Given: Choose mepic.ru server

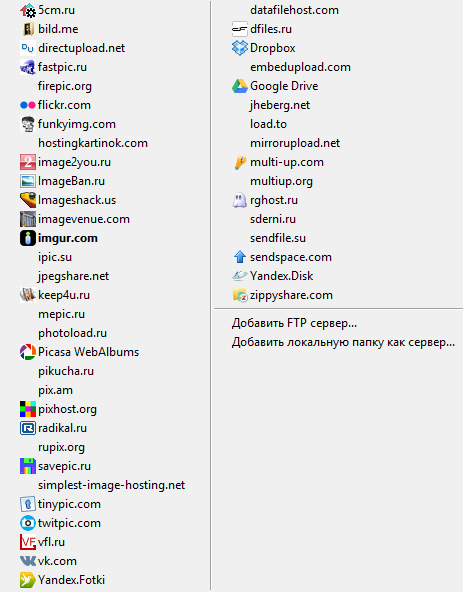Looking at the screenshot, I should [61, 314].
